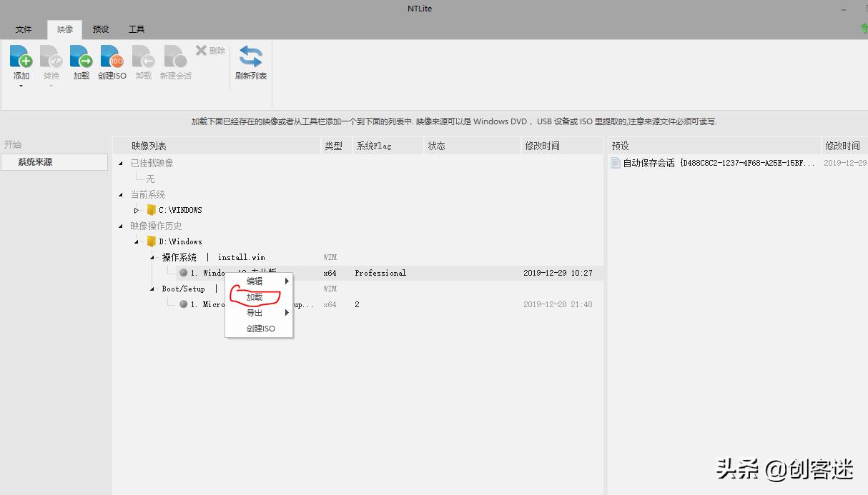Viewport: 868px width, 495px height.
Task: Click the 刷新列表 (Refresh List) icon
Action: pos(250,64)
